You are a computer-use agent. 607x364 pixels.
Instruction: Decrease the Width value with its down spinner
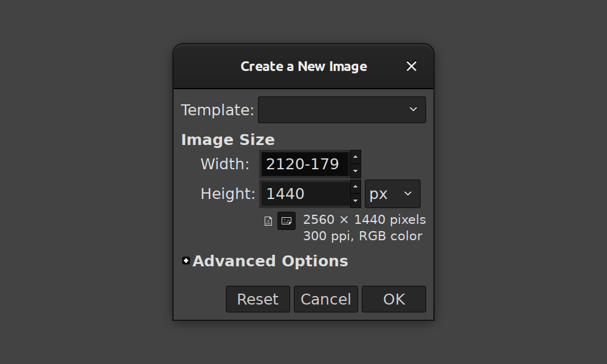click(355, 171)
